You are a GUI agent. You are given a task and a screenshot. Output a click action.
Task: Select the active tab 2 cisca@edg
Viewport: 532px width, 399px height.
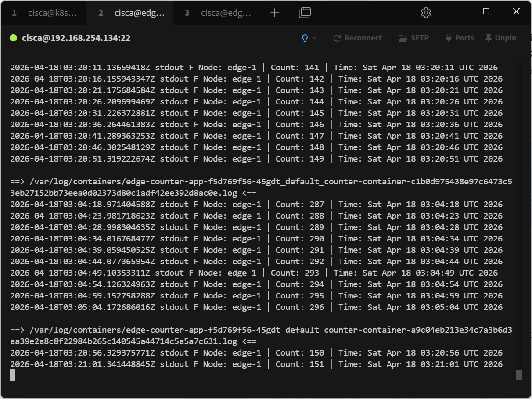pyautogui.click(x=131, y=13)
